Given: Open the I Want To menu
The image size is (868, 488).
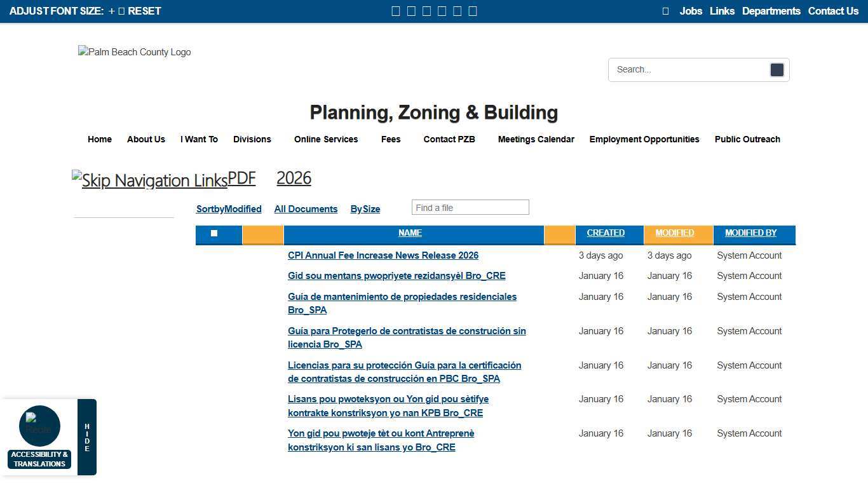Looking at the screenshot, I should [199, 139].
